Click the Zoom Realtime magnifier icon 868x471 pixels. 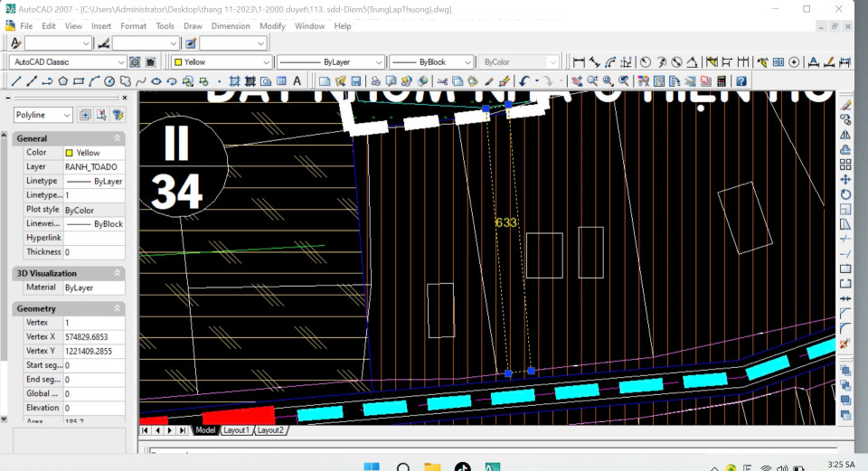pos(592,81)
